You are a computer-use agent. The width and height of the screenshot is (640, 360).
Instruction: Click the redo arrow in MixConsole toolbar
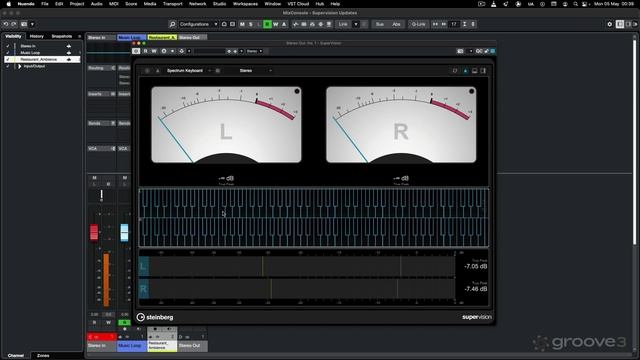click(x=13, y=24)
